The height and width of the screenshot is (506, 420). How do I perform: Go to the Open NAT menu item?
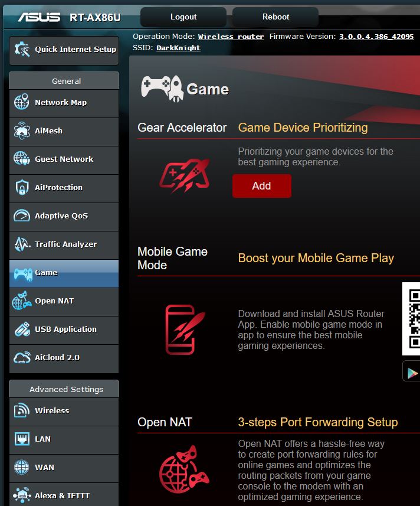point(64,301)
